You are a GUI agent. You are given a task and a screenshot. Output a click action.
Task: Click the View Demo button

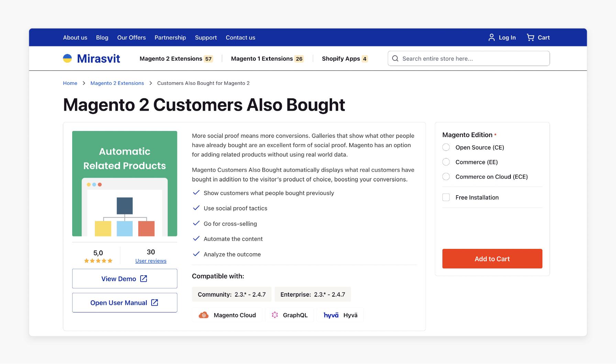[125, 279]
